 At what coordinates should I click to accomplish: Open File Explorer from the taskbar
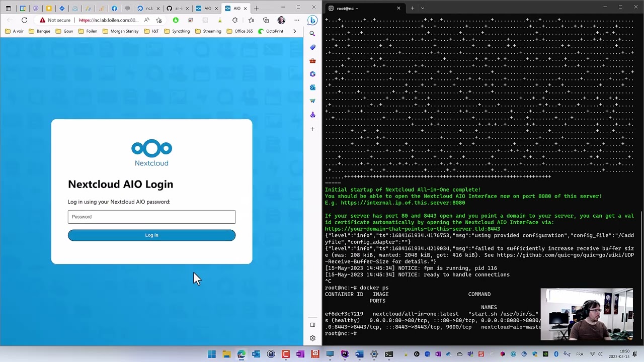coord(226,354)
